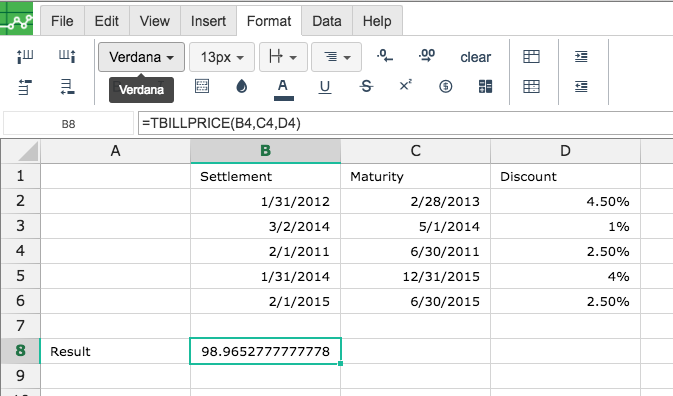673x396 pixels.
Task: Click the clear formatting button
Action: tap(475, 57)
